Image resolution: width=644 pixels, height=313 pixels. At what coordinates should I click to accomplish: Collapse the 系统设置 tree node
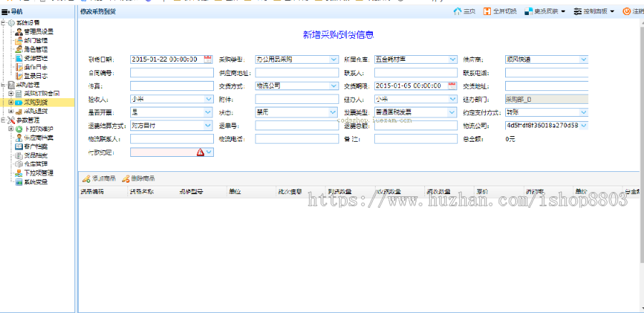click(4, 23)
